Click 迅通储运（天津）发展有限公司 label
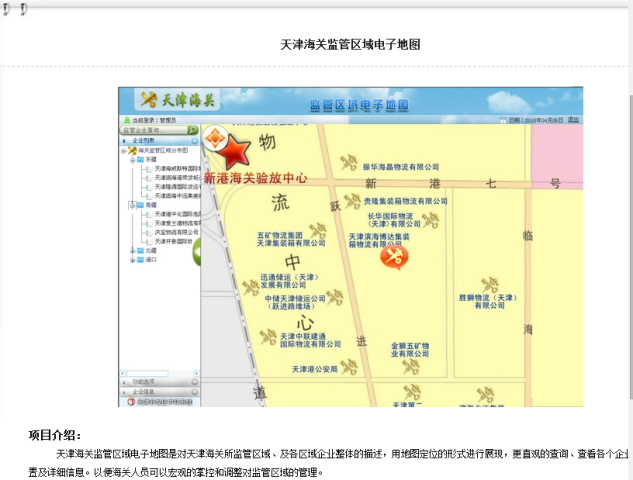The width and height of the screenshot is (633, 480). [x=289, y=281]
